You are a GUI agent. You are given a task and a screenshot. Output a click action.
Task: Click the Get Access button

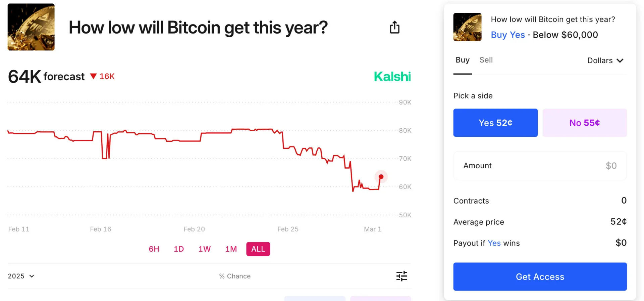[540, 276]
